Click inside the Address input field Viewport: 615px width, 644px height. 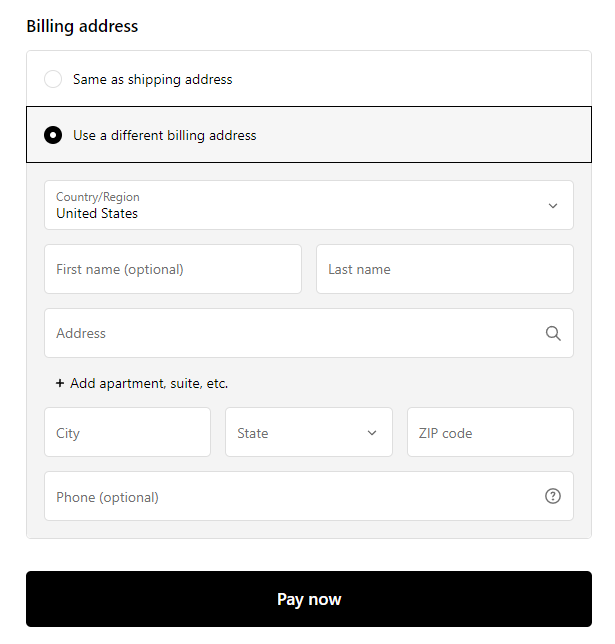pos(290,334)
